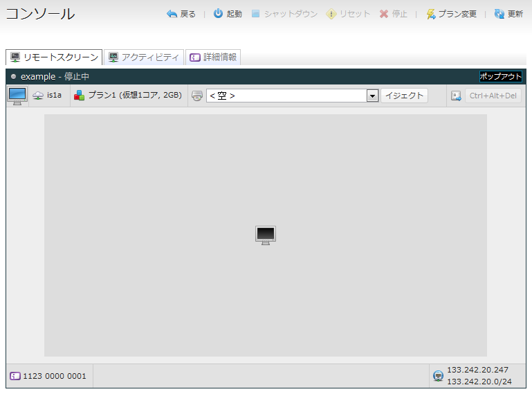Click the stopped monitor in remote screen
The image size is (532, 394).
pos(266,235)
